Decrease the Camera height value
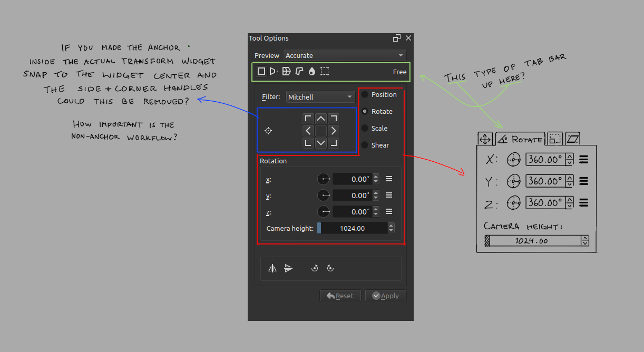The image size is (644, 352). point(391,231)
